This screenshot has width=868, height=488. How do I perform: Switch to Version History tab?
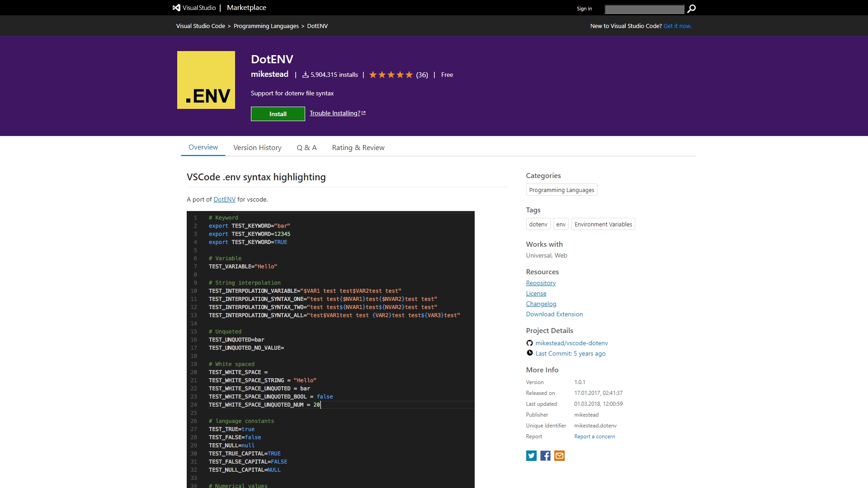pyautogui.click(x=257, y=148)
